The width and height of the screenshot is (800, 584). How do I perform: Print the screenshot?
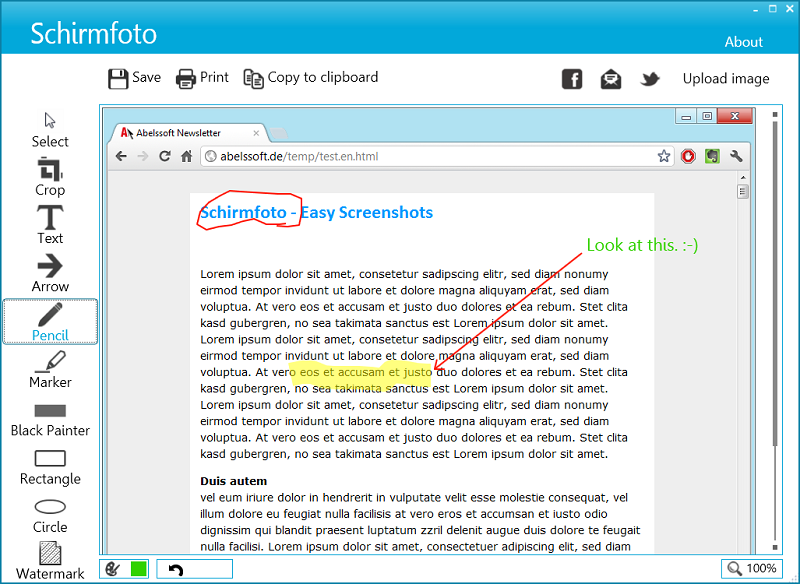202,79
